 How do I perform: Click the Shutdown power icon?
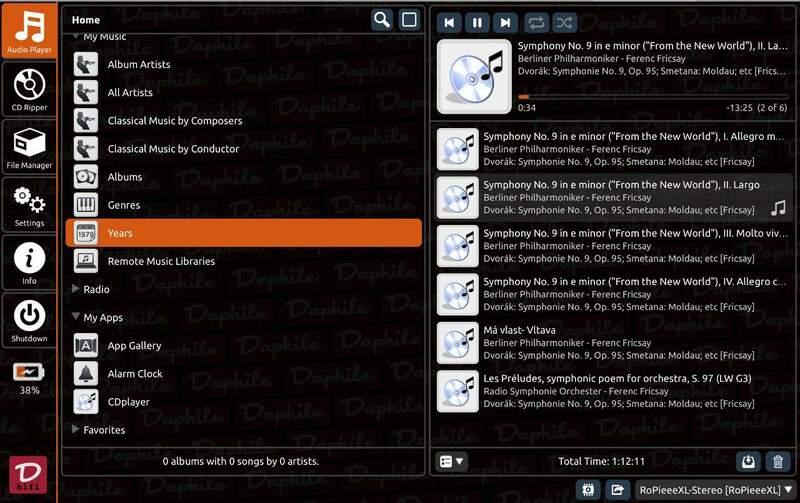pyautogui.click(x=28, y=322)
